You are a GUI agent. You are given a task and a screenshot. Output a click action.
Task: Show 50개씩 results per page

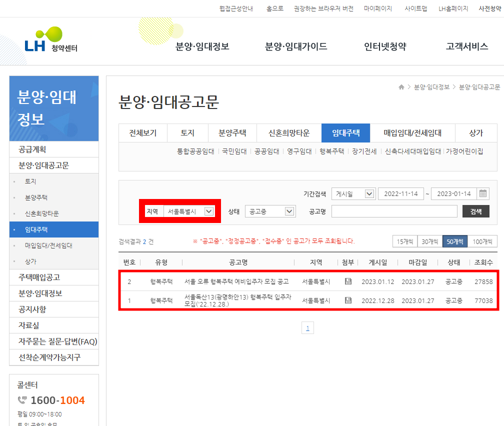click(x=455, y=241)
